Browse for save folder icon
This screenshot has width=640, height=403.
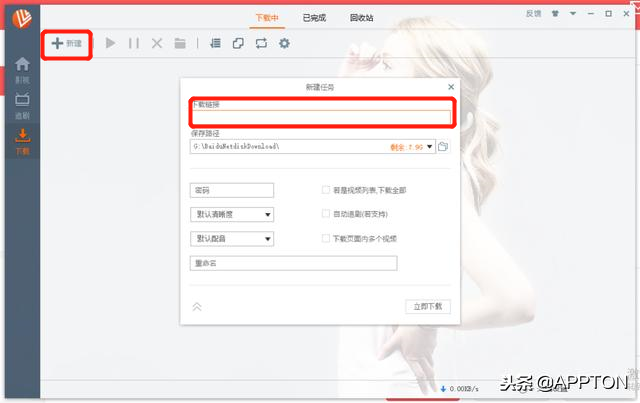pyautogui.click(x=443, y=147)
